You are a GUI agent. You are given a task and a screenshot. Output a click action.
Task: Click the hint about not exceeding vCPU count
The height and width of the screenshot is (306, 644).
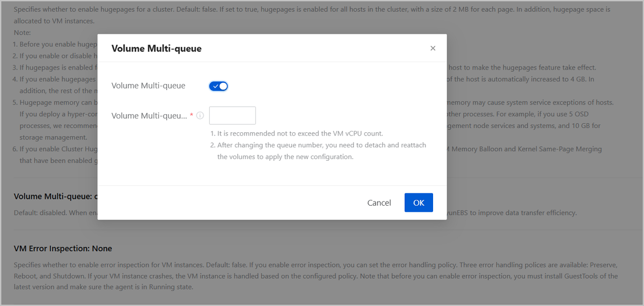coord(297,133)
